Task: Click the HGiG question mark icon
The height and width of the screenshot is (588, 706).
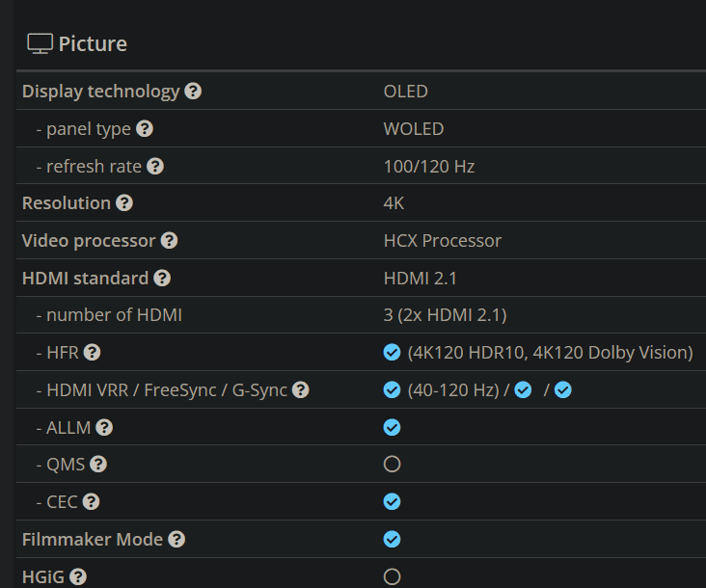Action: 78,576
